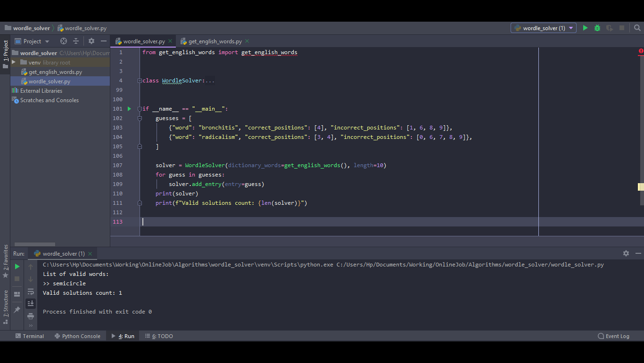Start debugging with the green bug icon

597,28
